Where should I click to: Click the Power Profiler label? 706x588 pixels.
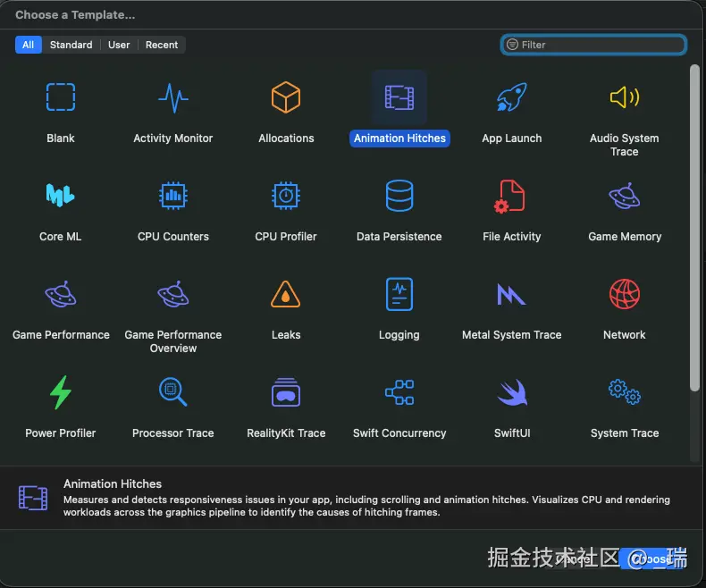coord(61,433)
